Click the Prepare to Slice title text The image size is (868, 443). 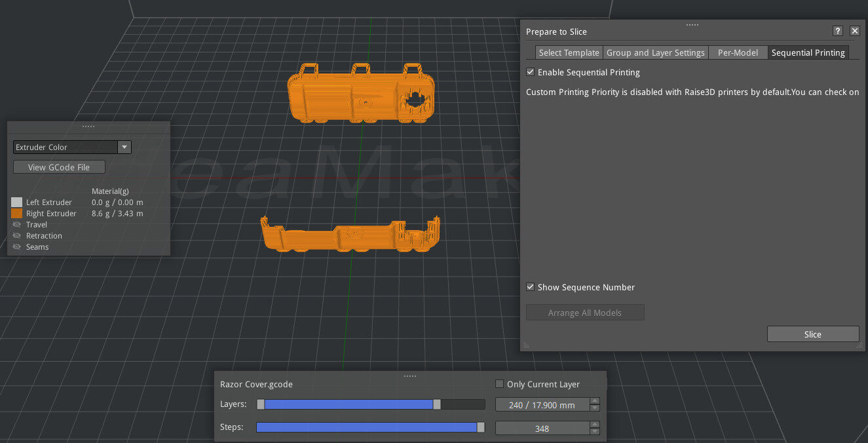tap(556, 31)
